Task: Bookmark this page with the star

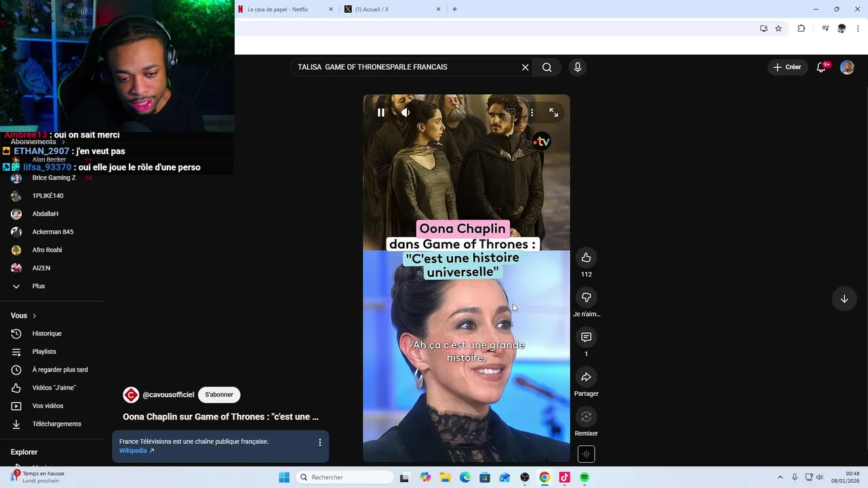Action: click(778, 28)
